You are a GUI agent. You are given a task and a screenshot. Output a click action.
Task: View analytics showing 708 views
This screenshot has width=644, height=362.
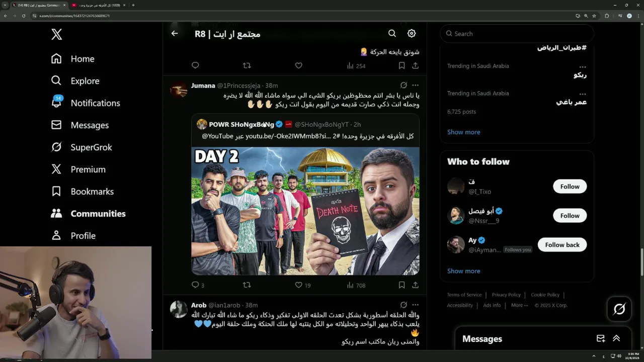356,285
